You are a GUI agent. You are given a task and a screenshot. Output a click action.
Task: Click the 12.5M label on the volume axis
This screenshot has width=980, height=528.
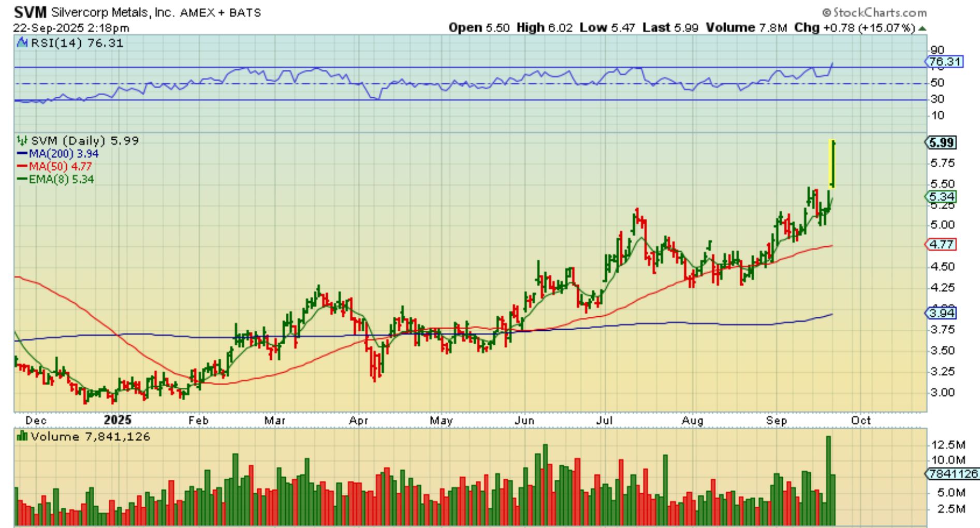tap(948, 445)
